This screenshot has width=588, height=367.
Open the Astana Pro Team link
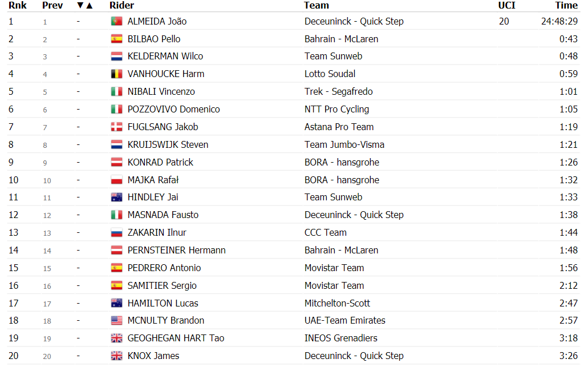339,127
